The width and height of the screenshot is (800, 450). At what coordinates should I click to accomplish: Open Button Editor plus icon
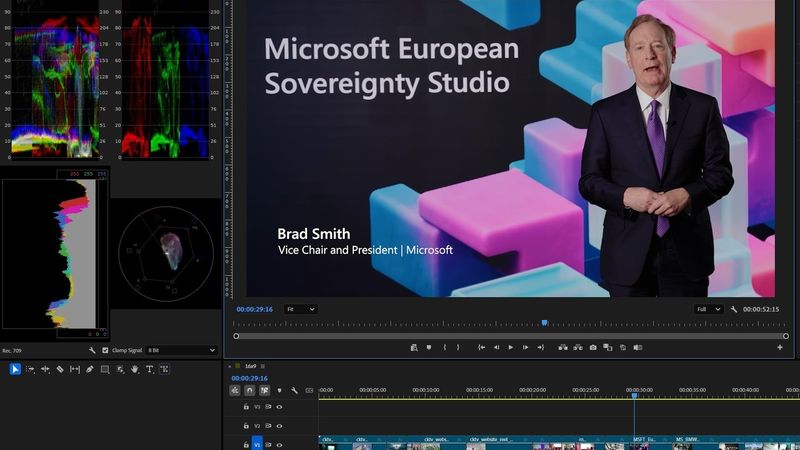780,347
